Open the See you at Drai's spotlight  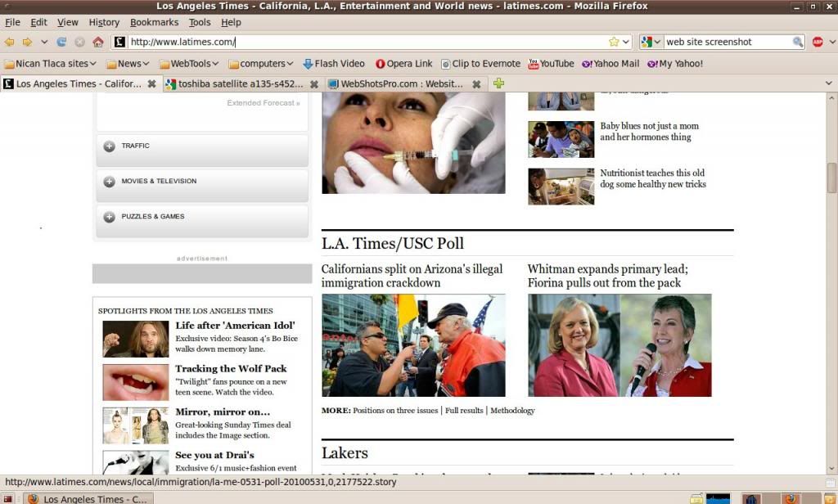point(215,456)
